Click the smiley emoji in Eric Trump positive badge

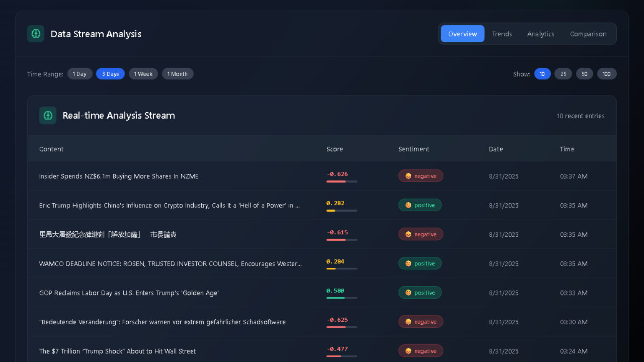(x=408, y=205)
